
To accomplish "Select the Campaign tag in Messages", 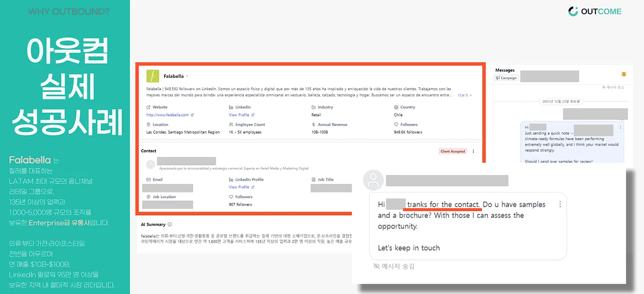I will (x=506, y=78).
